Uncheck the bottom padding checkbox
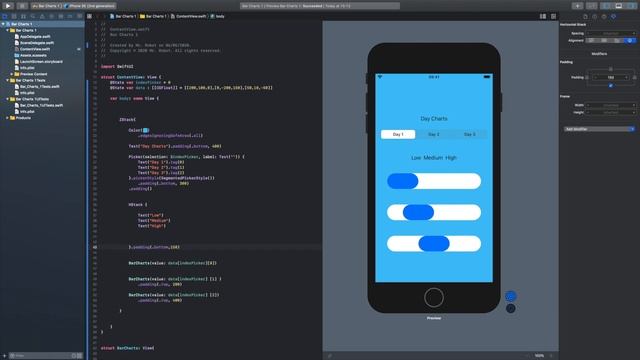This screenshot has width=640, height=360. click(611, 86)
